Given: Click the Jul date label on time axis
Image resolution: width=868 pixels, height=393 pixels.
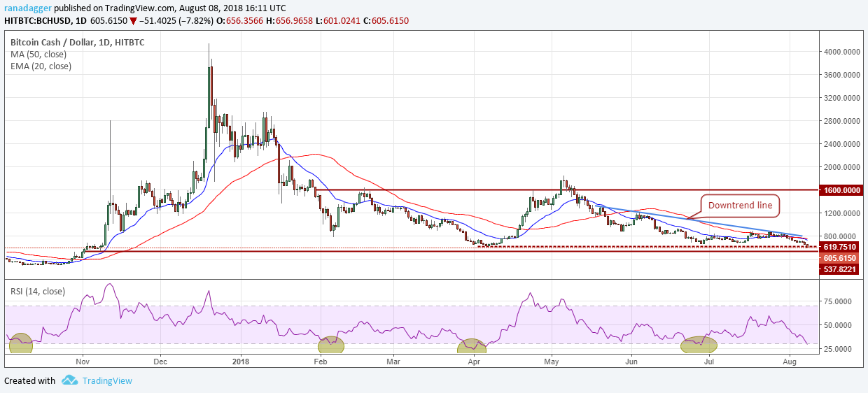Looking at the screenshot, I should click(709, 362).
